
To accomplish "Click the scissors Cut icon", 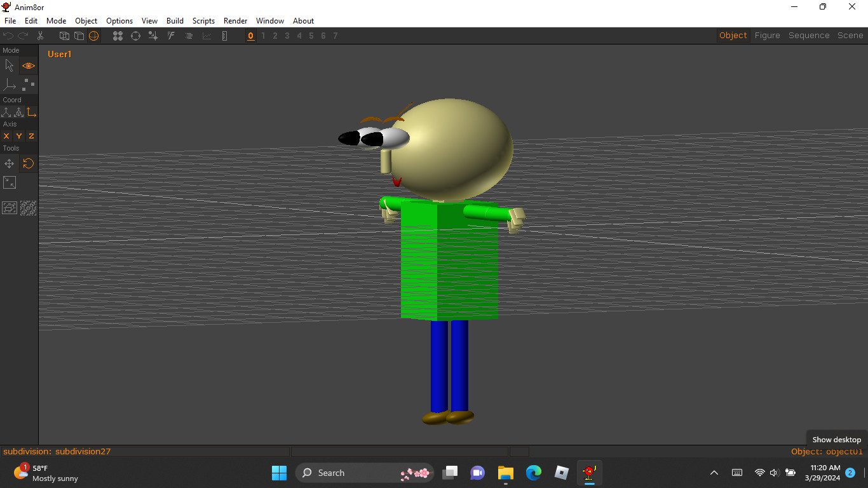I will pos(39,36).
